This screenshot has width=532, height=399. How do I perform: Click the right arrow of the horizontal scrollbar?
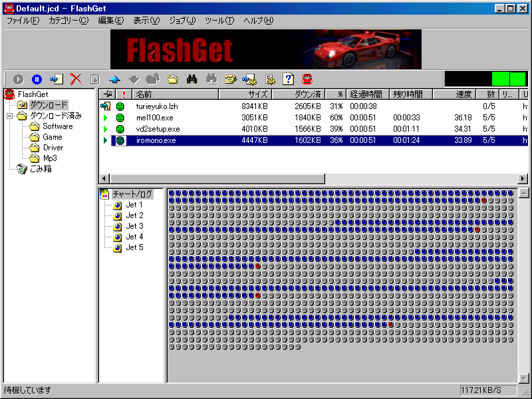(x=523, y=178)
